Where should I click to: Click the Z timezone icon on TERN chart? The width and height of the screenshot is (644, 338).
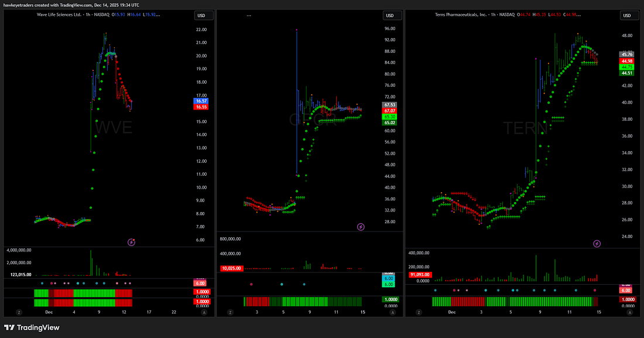point(419,312)
